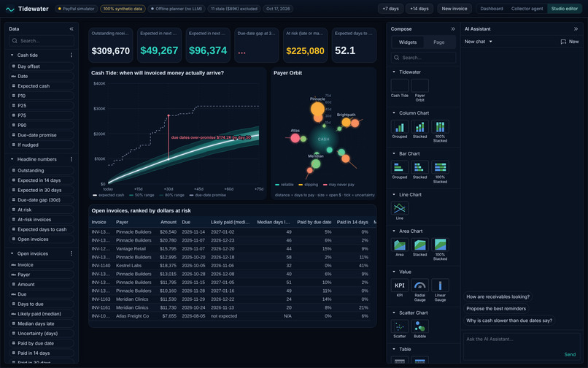Select the Expected cash data field
This screenshot has width=588, height=368.
click(42, 86)
